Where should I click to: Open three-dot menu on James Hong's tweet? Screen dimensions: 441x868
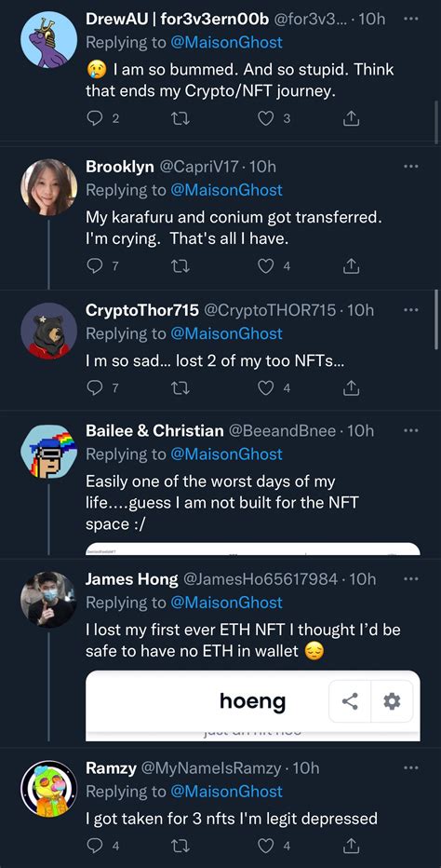[411, 579]
